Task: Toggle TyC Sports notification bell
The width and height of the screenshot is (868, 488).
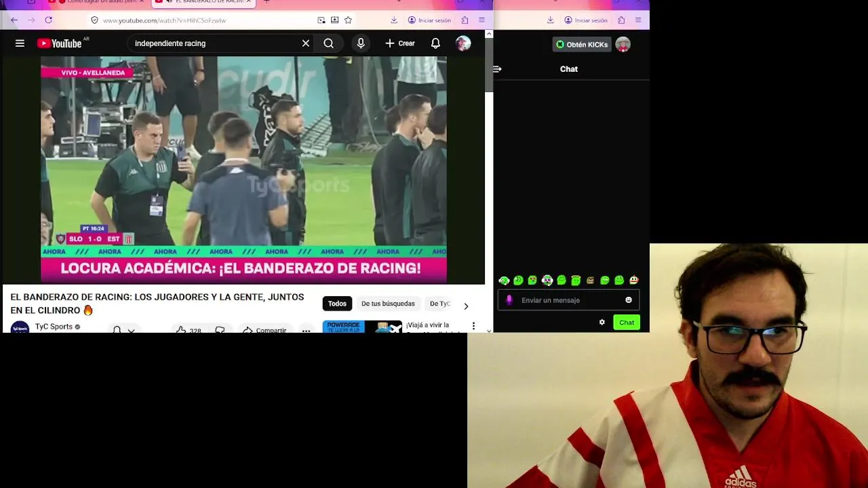Action: (x=123, y=330)
